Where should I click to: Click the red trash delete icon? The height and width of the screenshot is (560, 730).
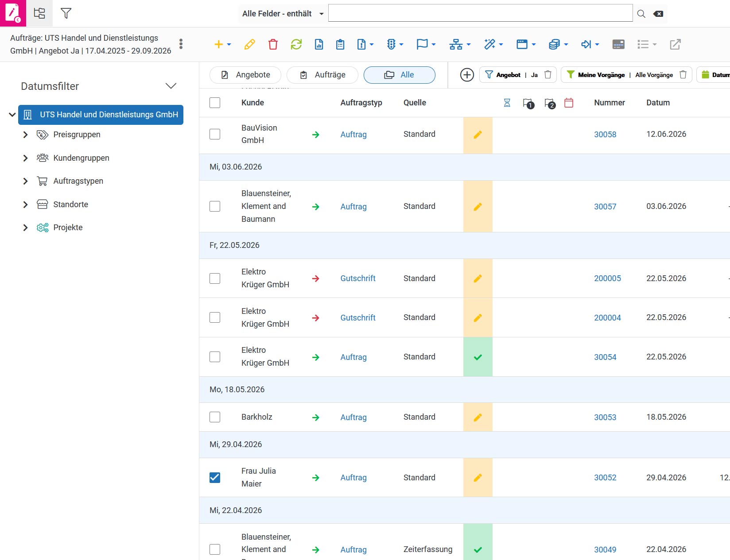273,44
